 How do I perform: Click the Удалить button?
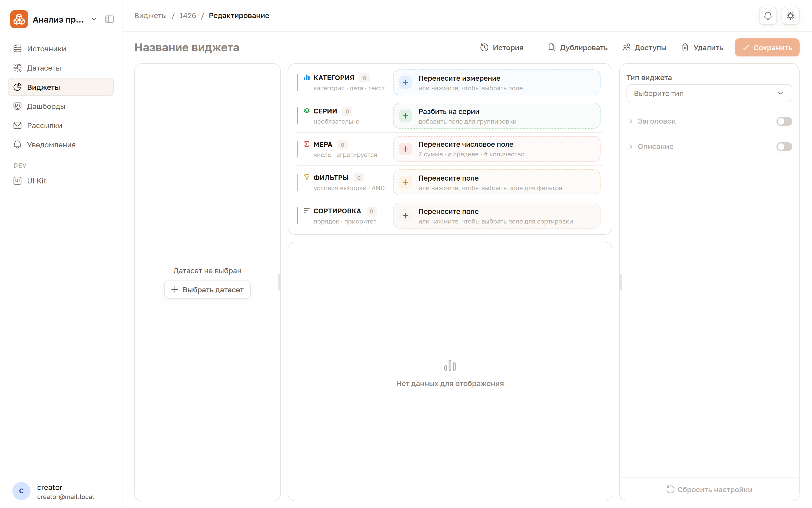pyautogui.click(x=702, y=47)
